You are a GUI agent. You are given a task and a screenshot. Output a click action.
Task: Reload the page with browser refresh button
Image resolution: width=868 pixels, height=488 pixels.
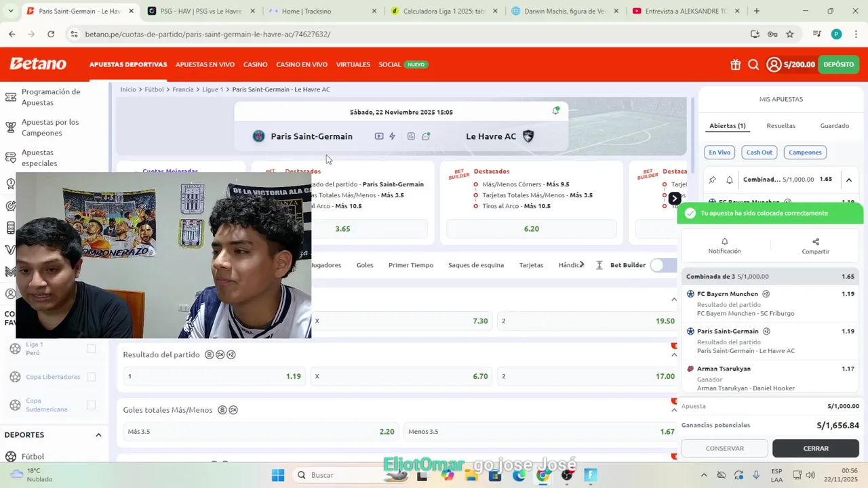pyautogui.click(x=51, y=34)
